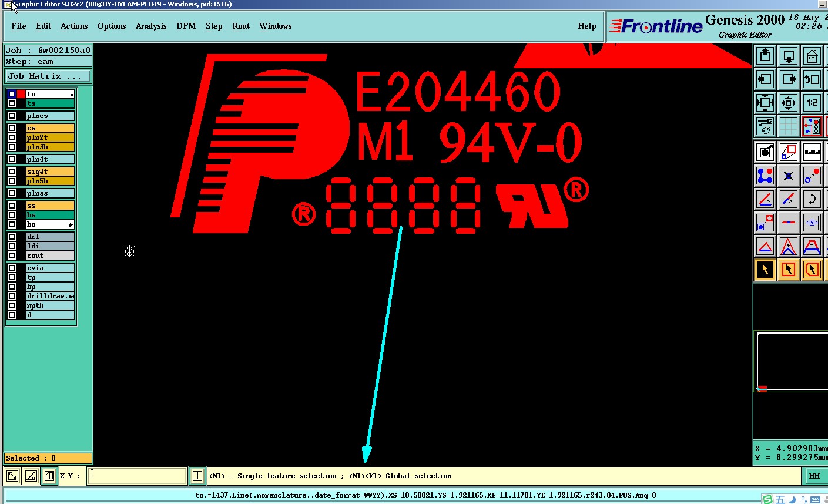
Task: Toggle checkbox for layer ts
Action: (12, 103)
